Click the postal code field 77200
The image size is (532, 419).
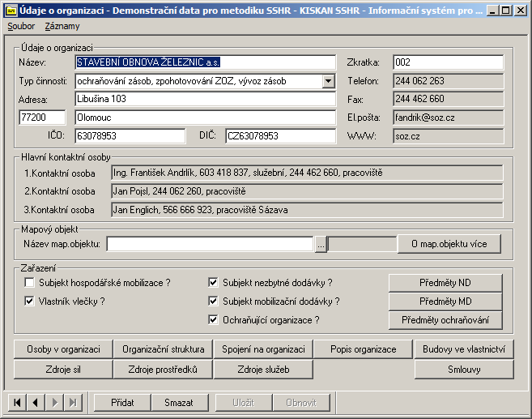(x=42, y=118)
